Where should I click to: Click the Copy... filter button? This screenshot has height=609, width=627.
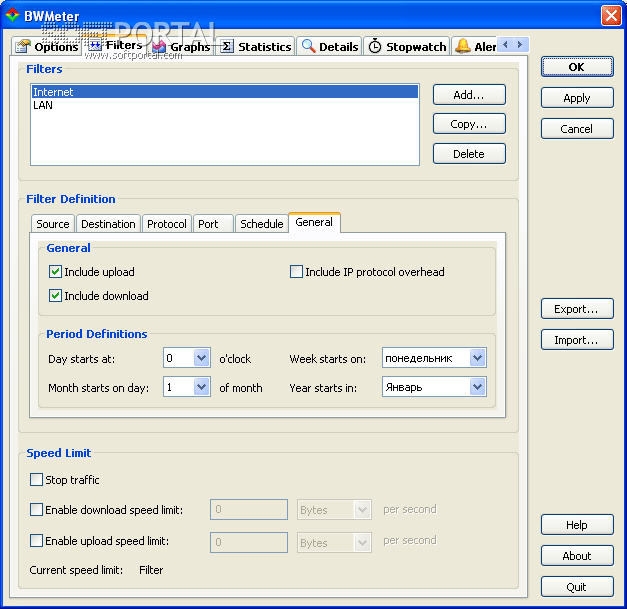(x=469, y=124)
